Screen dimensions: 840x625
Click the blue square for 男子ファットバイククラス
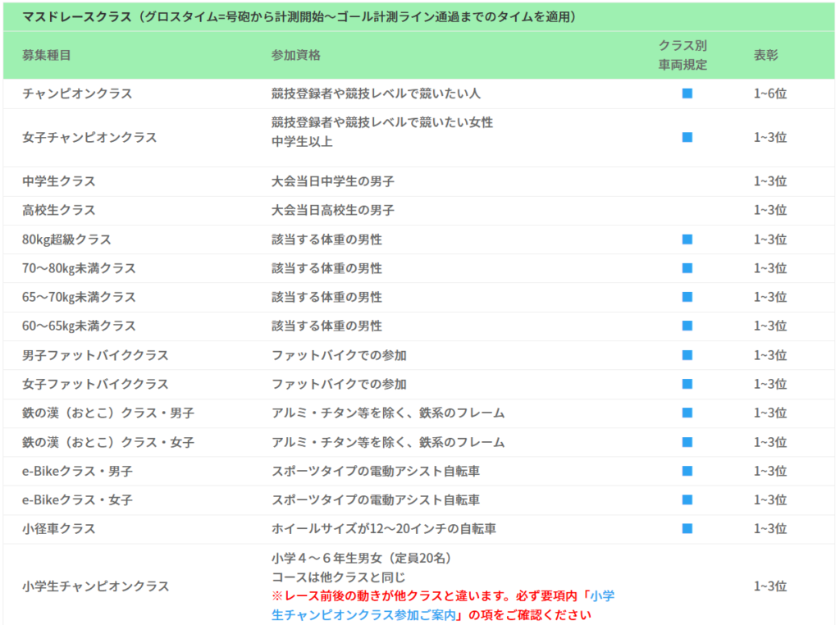pos(687,355)
